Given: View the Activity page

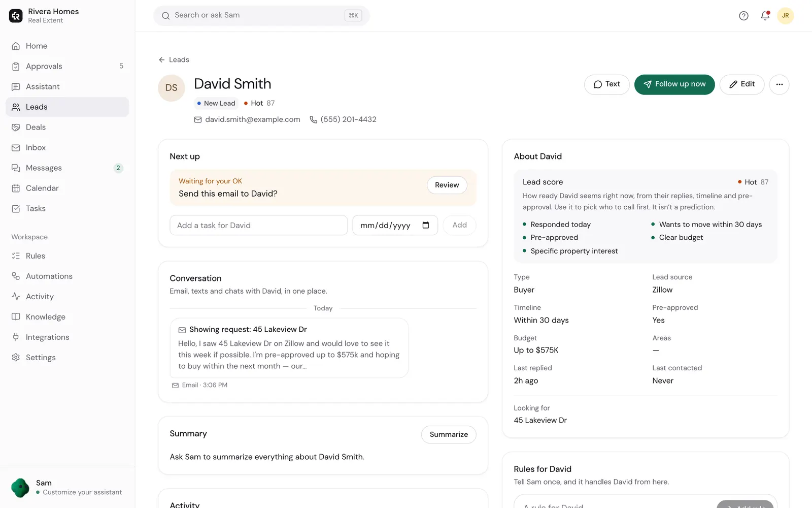Looking at the screenshot, I should coord(67,297).
